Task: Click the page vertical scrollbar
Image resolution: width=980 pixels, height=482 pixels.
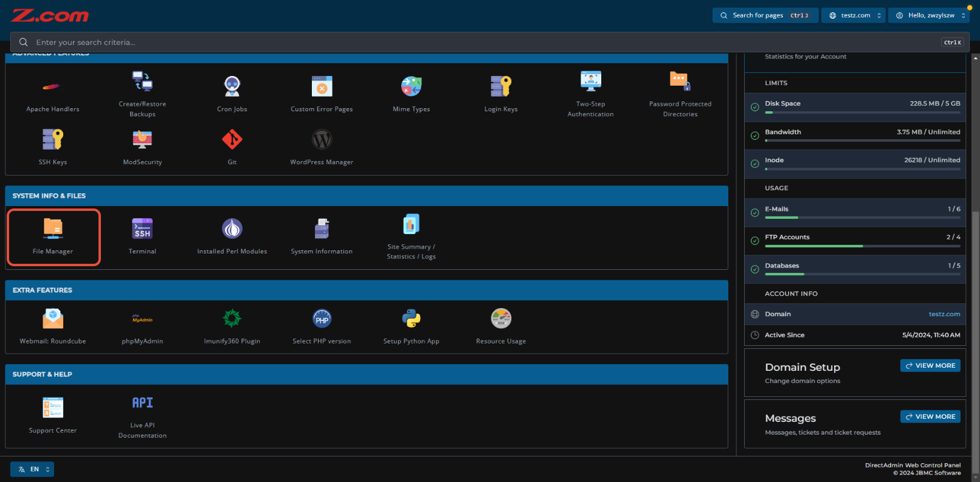Action: pos(975,340)
